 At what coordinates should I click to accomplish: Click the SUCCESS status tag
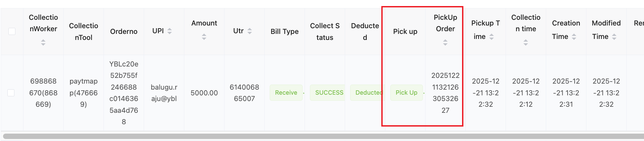click(x=328, y=93)
